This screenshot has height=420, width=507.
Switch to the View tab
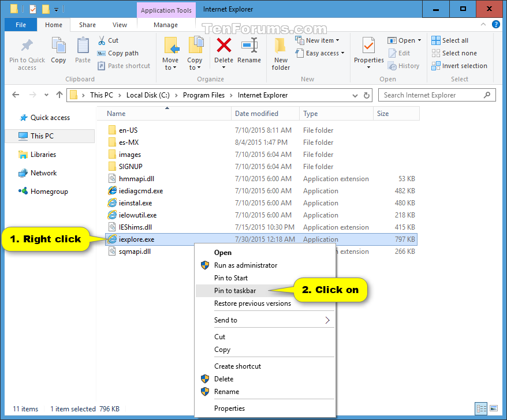point(120,25)
